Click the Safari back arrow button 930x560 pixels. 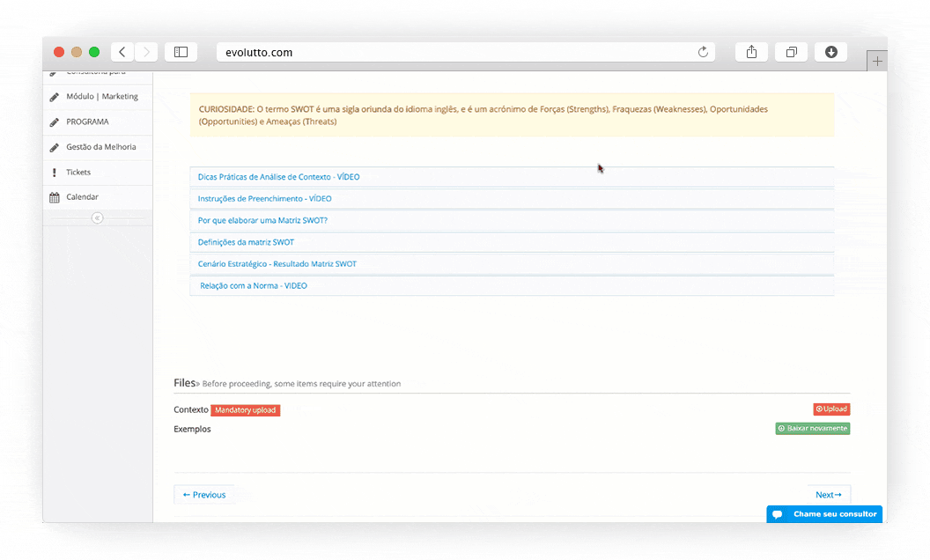(122, 52)
